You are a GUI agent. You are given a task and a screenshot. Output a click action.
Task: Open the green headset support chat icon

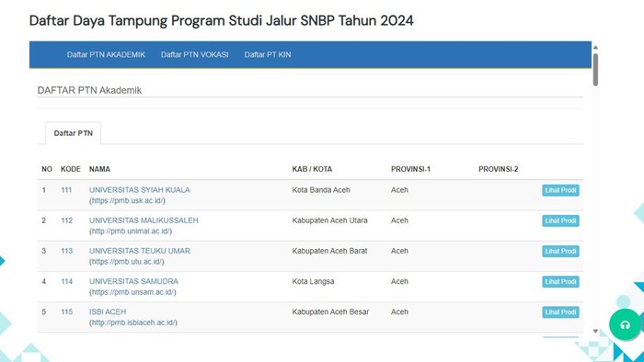[x=625, y=325]
